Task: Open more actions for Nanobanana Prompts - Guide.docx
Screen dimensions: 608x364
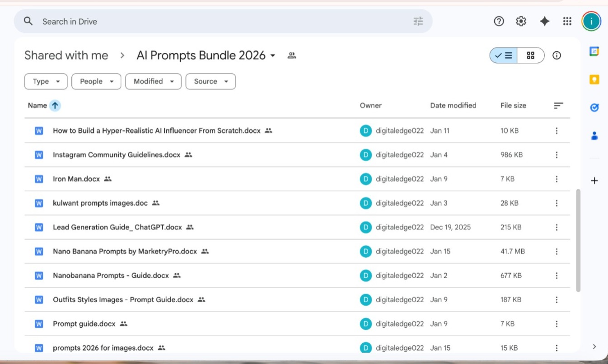Action: coord(557,275)
